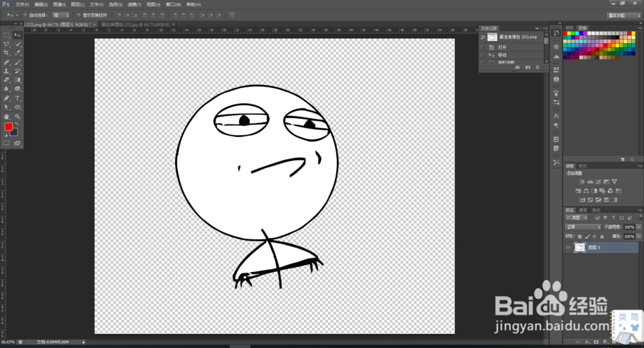This screenshot has width=644, height=348.
Task: Select the Sponge tool
Action: pyautogui.click(x=17, y=89)
